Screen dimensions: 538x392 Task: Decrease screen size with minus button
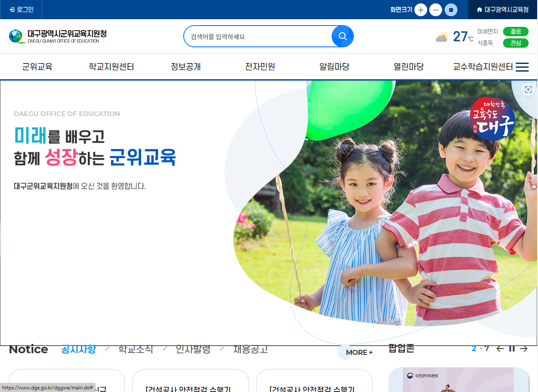436,10
